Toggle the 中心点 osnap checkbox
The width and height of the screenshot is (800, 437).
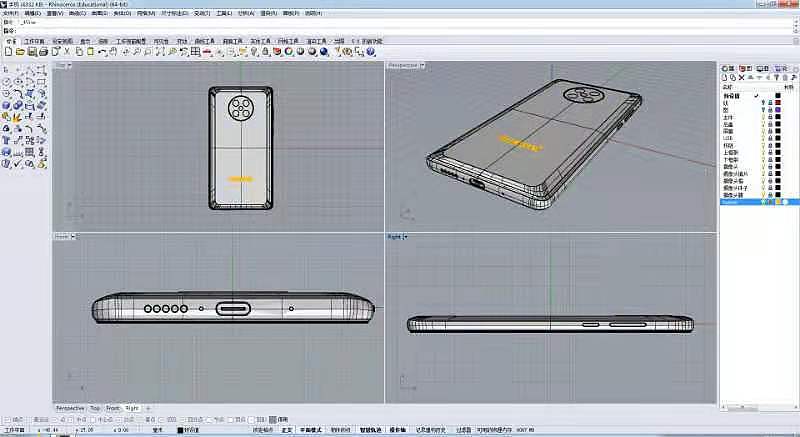pos(94,420)
